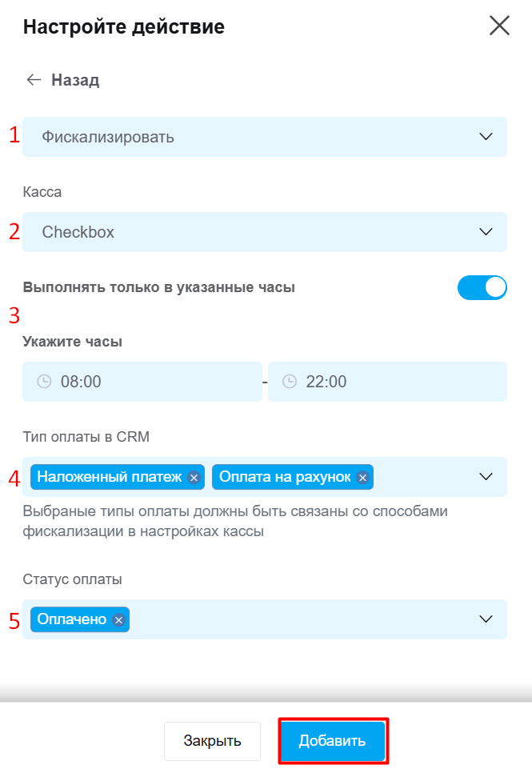
Task: Click the Оплата на рахунок tag label
Action: coord(285,477)
